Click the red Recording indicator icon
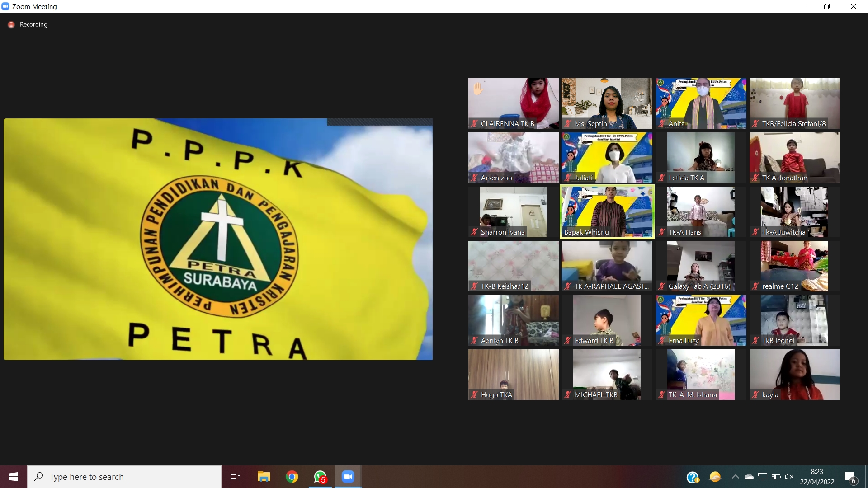Viewport: 868px width, 488px height. click(x=11, y=25)
